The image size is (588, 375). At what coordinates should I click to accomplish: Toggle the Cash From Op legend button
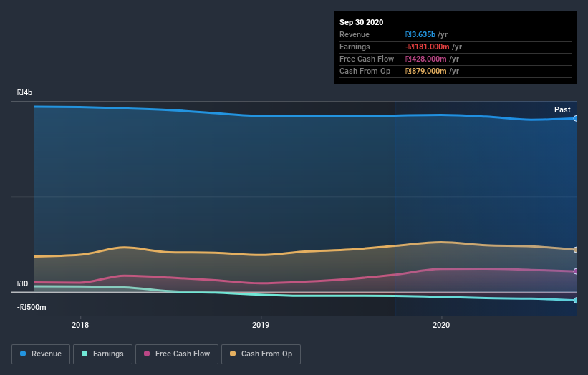[x=261, y=354]
